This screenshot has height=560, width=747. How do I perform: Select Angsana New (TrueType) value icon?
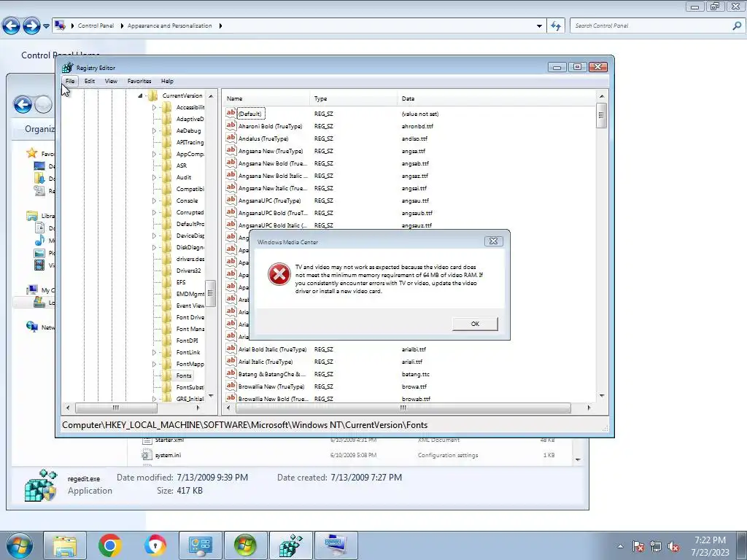click(231, 150)
